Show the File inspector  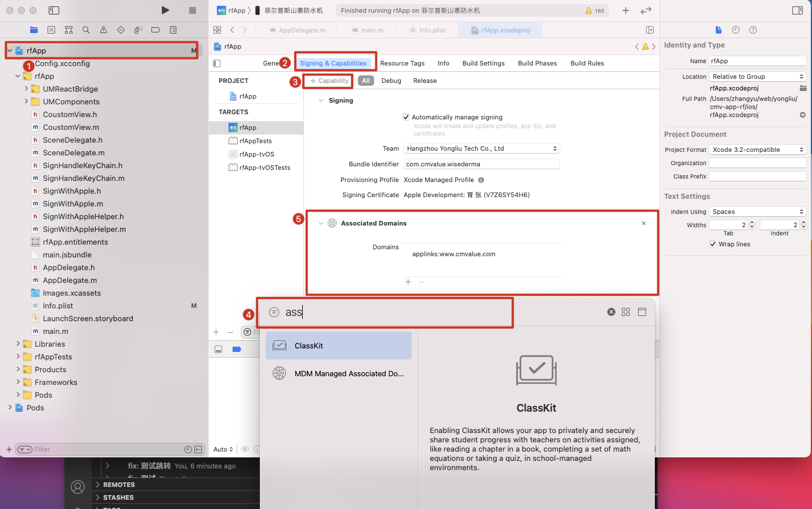click(719, 30)
